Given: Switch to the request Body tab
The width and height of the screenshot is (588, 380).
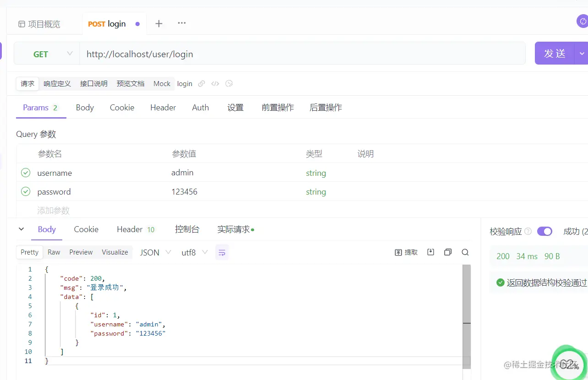Looking at the screenshot, I should pyautogui.click(x=85, y=108).
